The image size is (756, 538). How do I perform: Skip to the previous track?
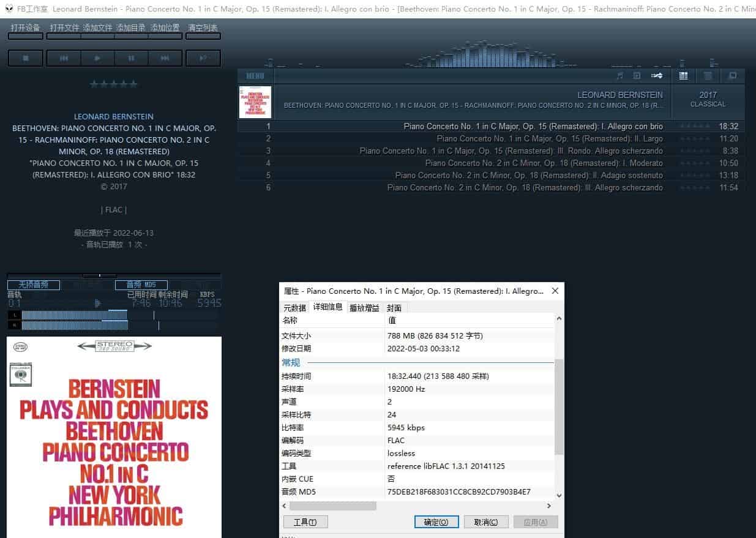(x=64, y=58)
